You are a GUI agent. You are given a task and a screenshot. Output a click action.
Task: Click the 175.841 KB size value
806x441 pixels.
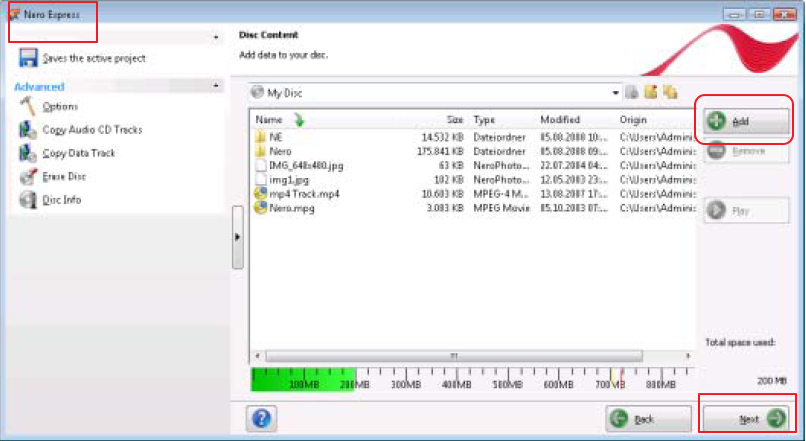[440, 152]
